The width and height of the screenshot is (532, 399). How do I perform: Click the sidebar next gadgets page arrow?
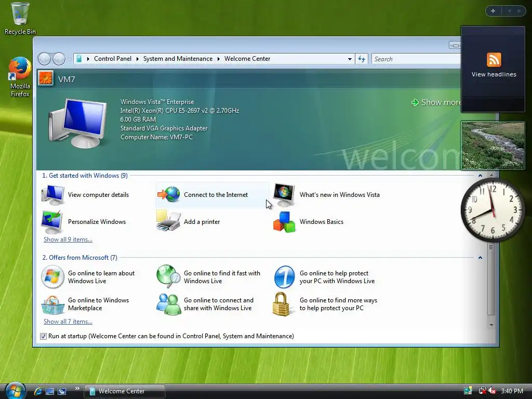point(519,11)
